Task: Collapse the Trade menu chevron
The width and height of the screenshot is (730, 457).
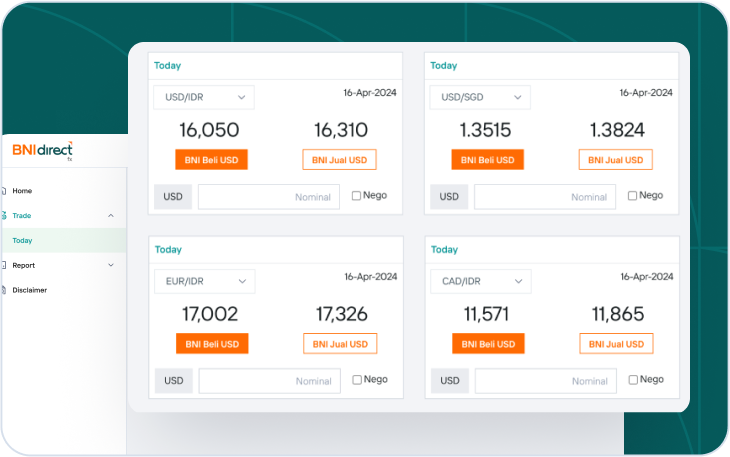Action: click(x=110, y=215)
